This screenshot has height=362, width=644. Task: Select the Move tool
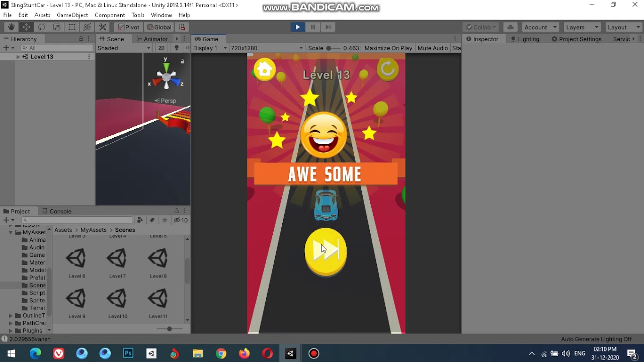[26, 27]
